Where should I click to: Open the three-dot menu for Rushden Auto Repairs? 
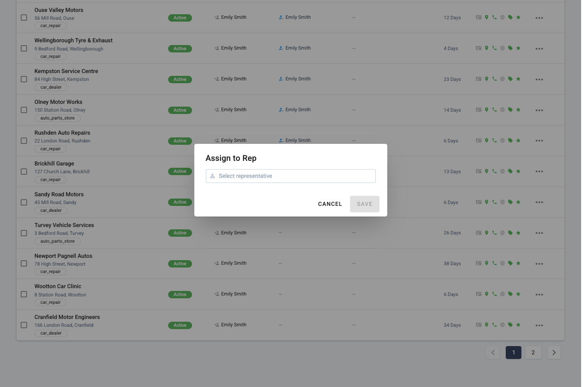pos(539,141)
